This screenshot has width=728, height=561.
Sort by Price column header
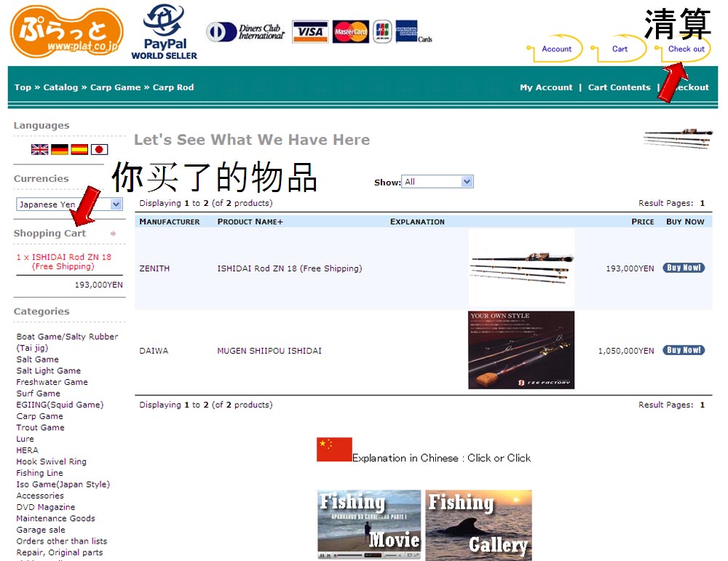pos(643,222)
